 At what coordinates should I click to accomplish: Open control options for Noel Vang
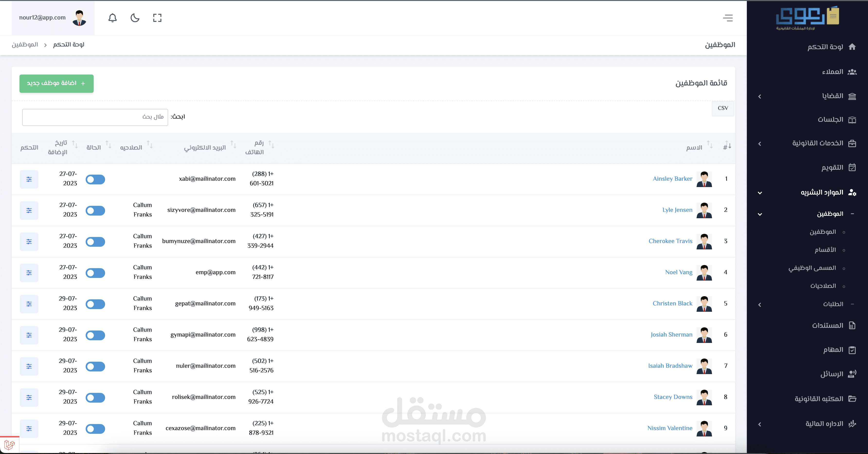click(x=29, y=273)
